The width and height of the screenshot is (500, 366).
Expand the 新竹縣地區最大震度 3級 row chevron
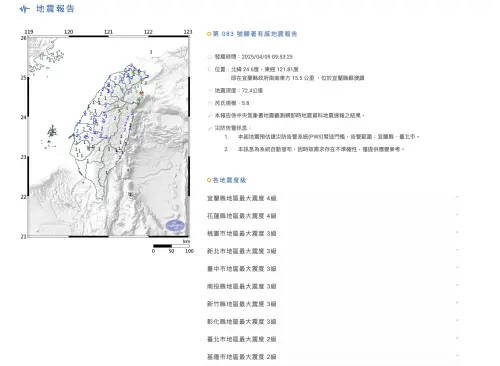click(457, 303)
